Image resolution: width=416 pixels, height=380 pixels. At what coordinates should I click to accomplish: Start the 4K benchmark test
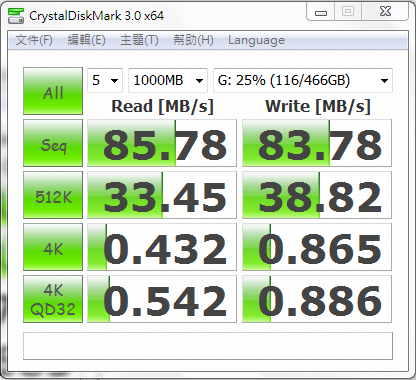tap(53, 247)
